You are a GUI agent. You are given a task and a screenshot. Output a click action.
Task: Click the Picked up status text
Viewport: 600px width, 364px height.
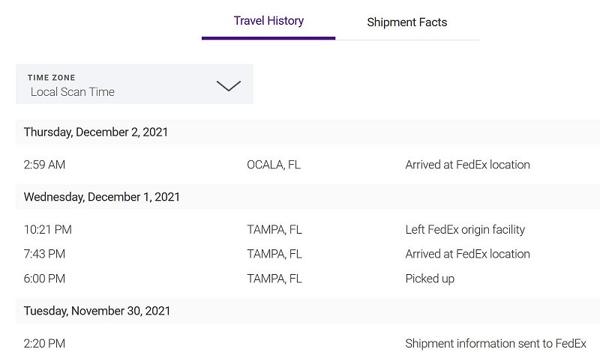[430, 279]
